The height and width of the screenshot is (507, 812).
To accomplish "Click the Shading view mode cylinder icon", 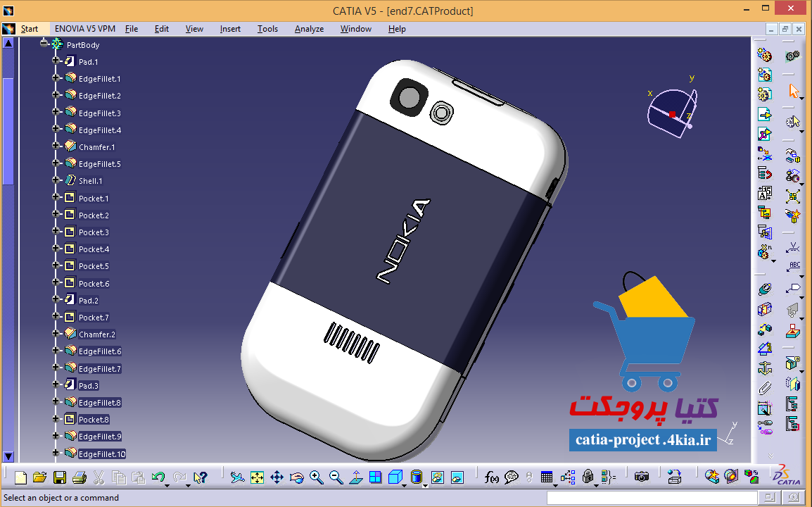I will pyautogui.click(x=417, y=477).
